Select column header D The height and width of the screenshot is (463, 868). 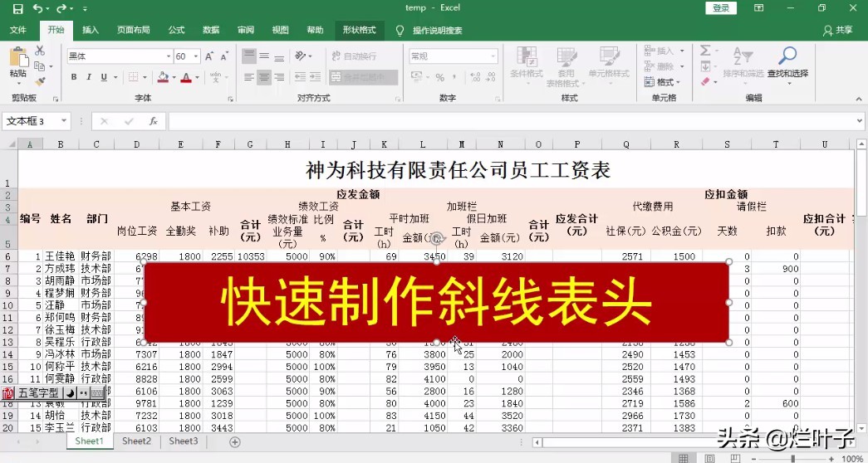[x=137, y=144]
